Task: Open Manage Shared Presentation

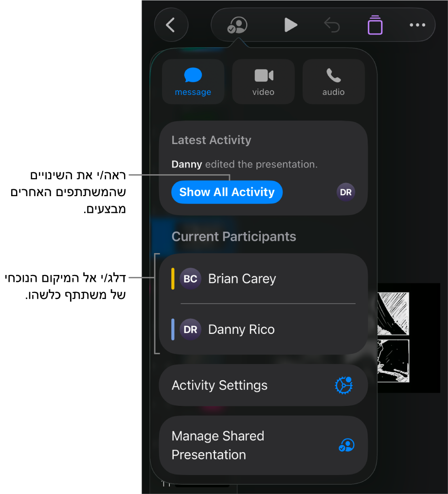Action: pos(263,445)
